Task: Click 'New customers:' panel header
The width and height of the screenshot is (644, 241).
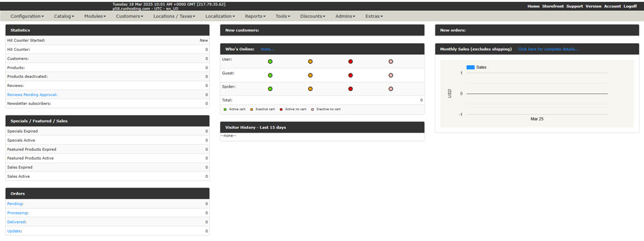Action: 322,30
